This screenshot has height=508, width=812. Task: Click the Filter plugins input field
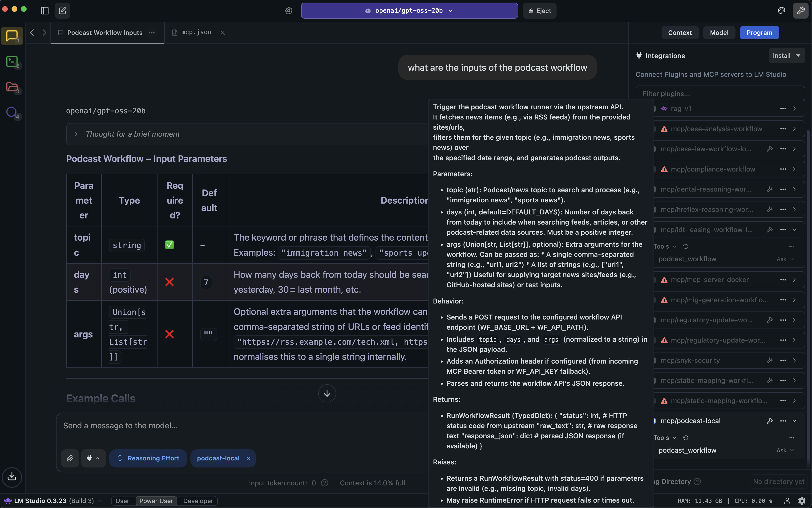point(720,94)
